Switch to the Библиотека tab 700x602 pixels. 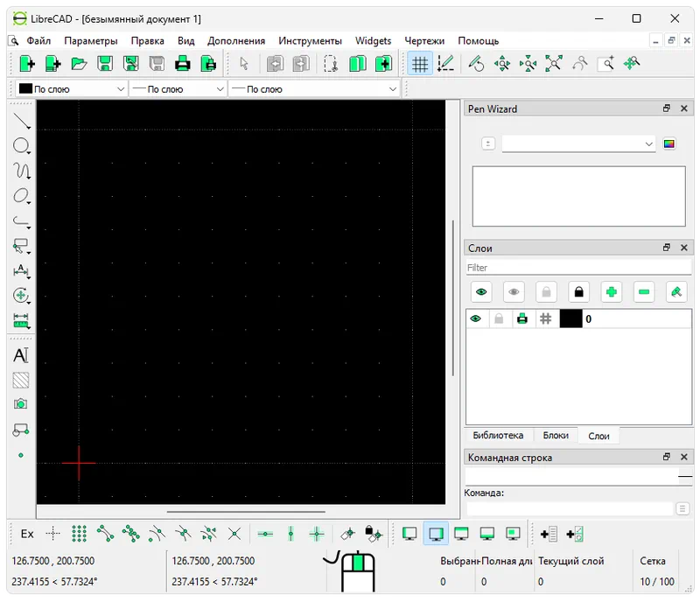click(498, 436)
